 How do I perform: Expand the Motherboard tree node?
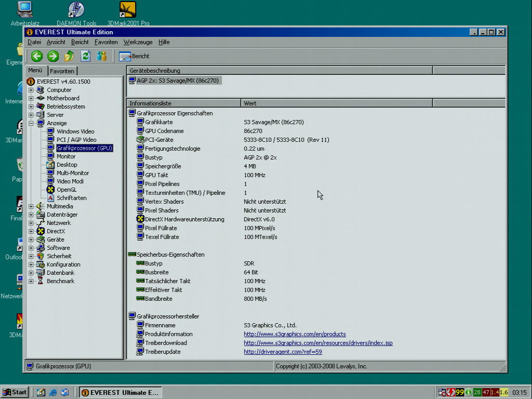(31, 98)
